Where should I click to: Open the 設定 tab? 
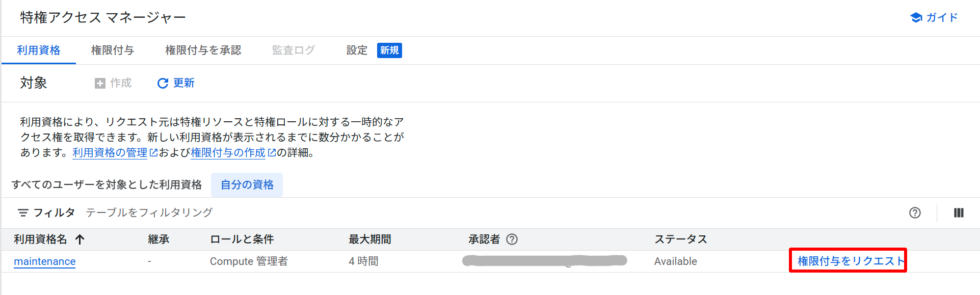pyautogui.click(x=357, y=50)
